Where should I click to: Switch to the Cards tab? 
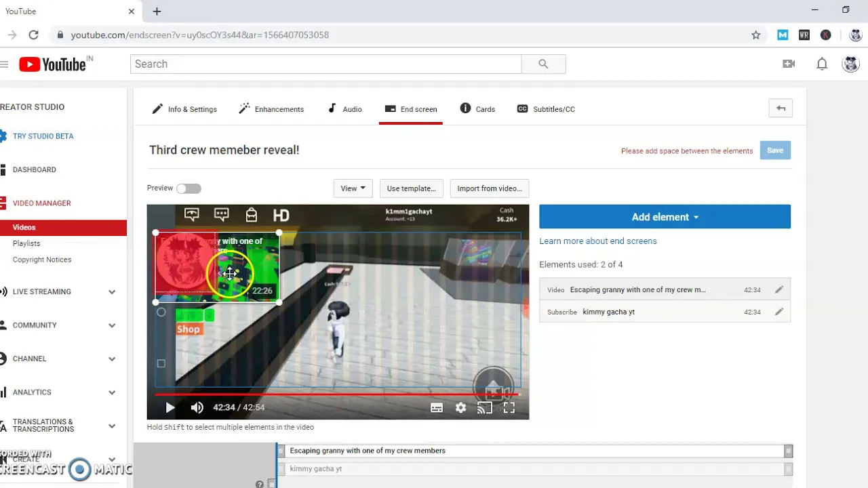(477, 109)
